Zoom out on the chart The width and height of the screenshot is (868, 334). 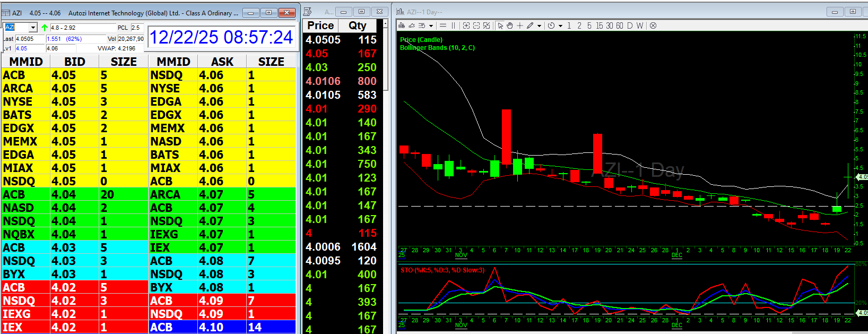476,25
